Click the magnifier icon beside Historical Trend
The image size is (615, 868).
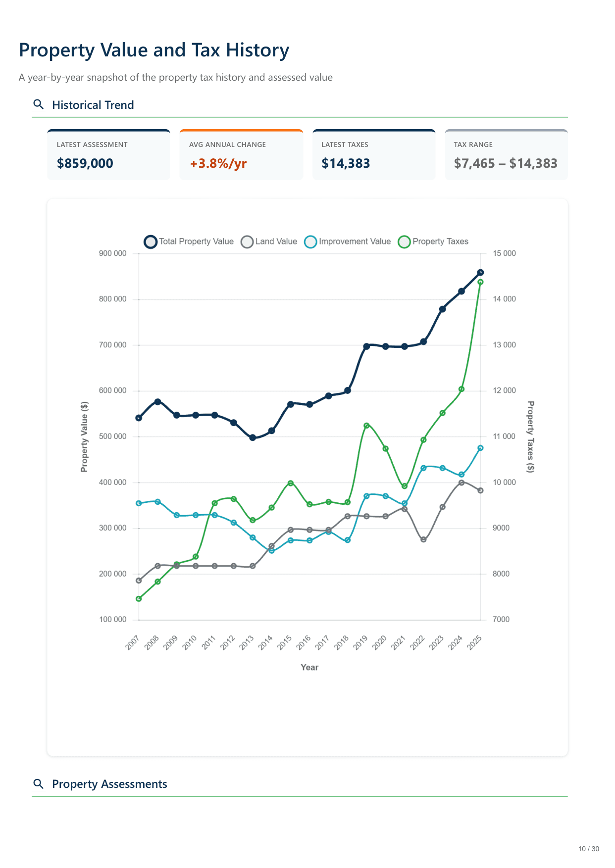[x=38, y=104]
